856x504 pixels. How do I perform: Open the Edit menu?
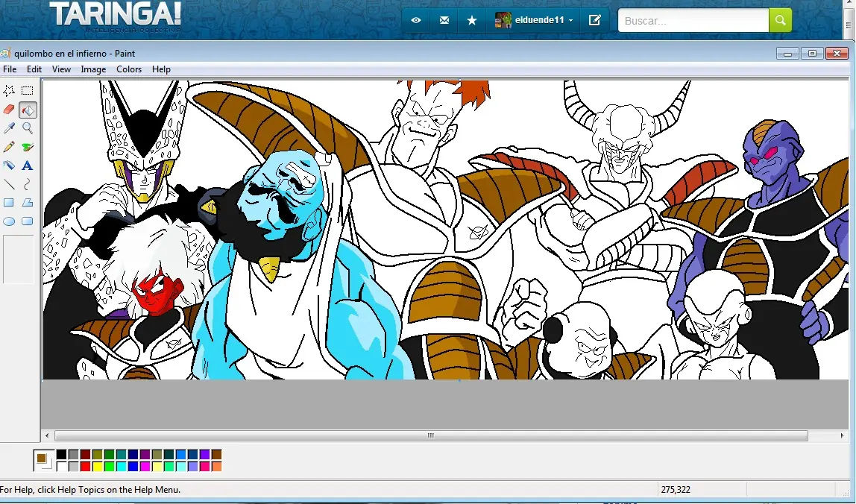[x=34, y=69]
